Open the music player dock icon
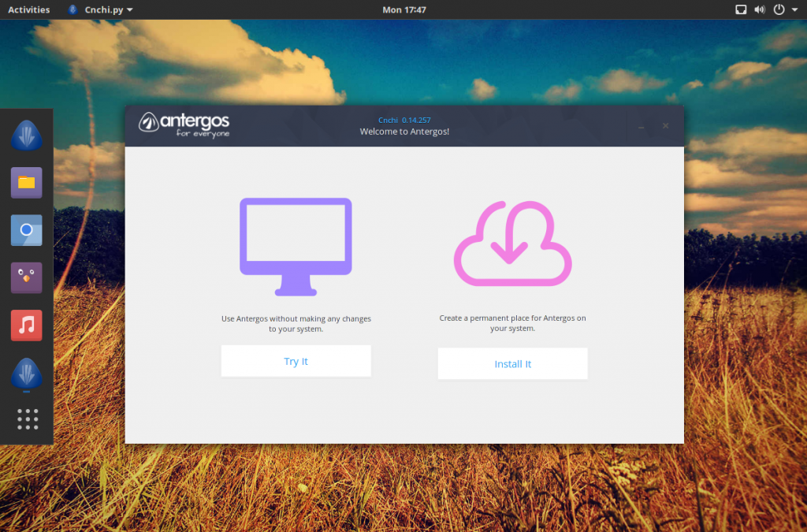807x532 pixels. [x=27, y=326]
